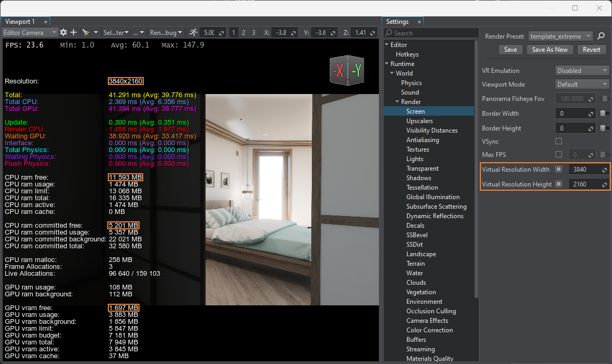The height and width of the screenshot is (364, 612).
Task: Collapse the World tree node
Action: click(392, 73)
